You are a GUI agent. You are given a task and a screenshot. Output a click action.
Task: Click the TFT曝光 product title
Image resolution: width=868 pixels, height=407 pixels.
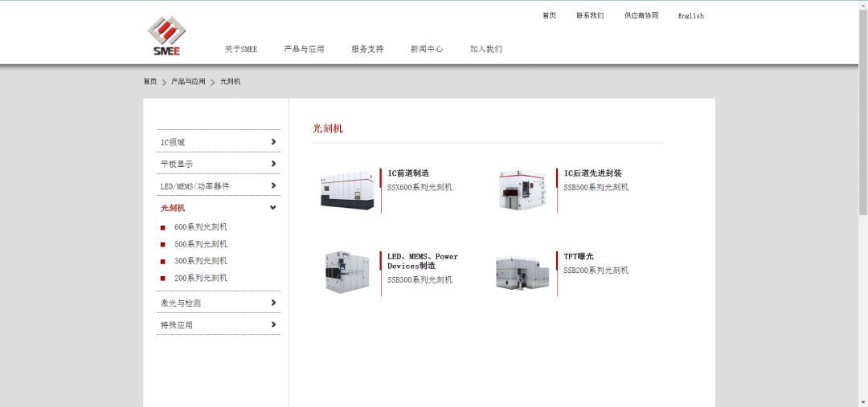pos(579,257)
